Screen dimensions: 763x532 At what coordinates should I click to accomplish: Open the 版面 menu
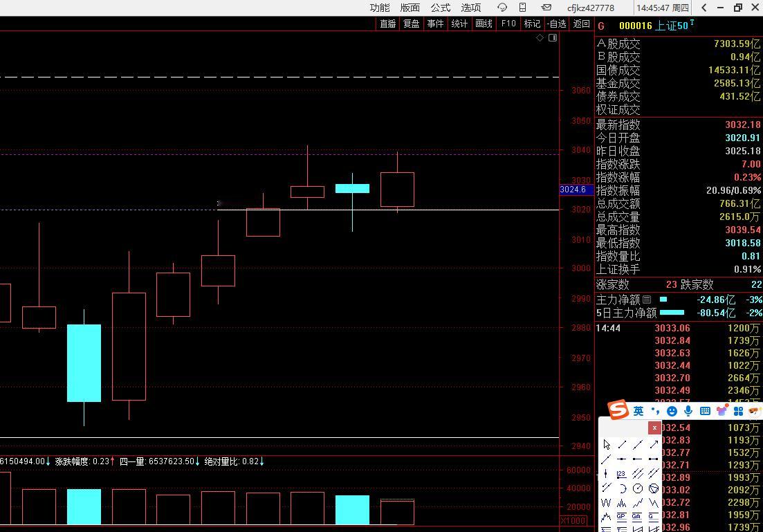coord(410,8)
